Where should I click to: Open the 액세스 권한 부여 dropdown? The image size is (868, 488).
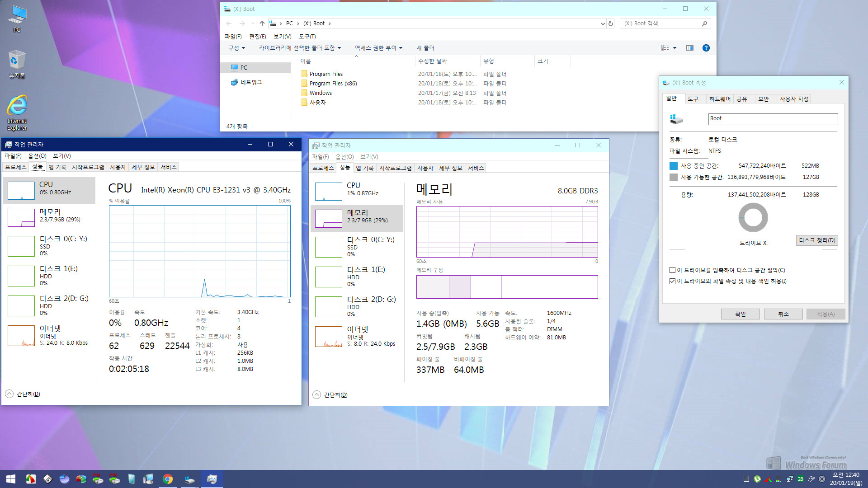[379, 48]
